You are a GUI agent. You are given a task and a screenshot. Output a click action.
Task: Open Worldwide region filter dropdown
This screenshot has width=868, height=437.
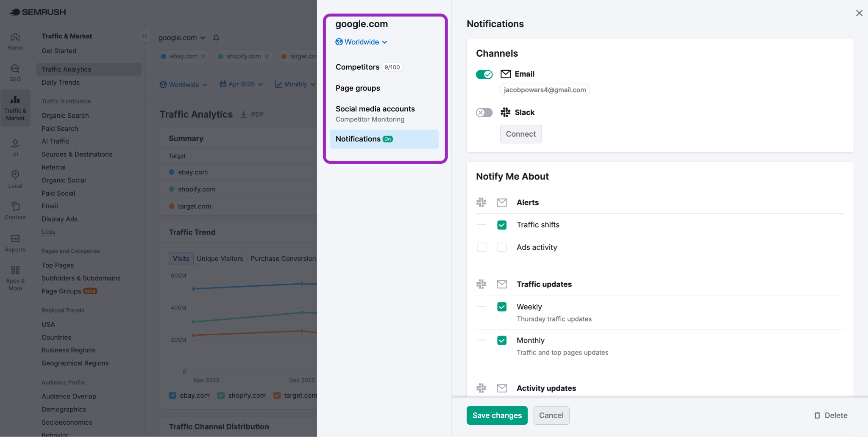click(184, 85)
